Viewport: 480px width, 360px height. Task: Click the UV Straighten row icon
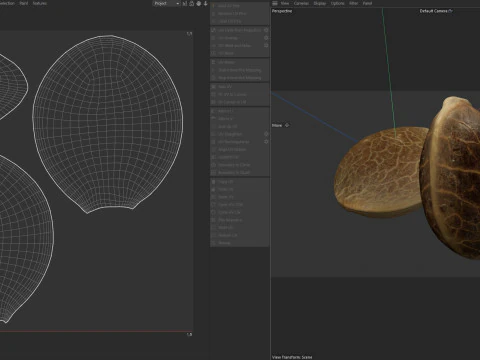[x=214, y=134]
